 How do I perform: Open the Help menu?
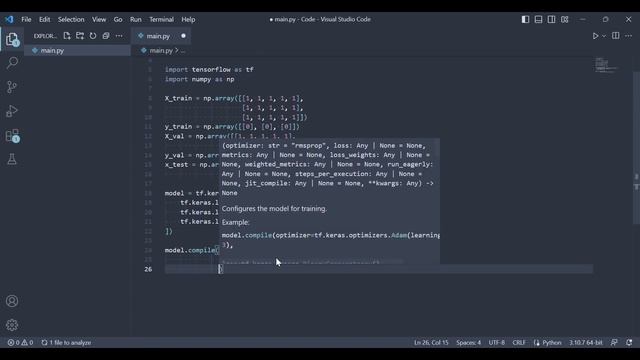[188, 19]
